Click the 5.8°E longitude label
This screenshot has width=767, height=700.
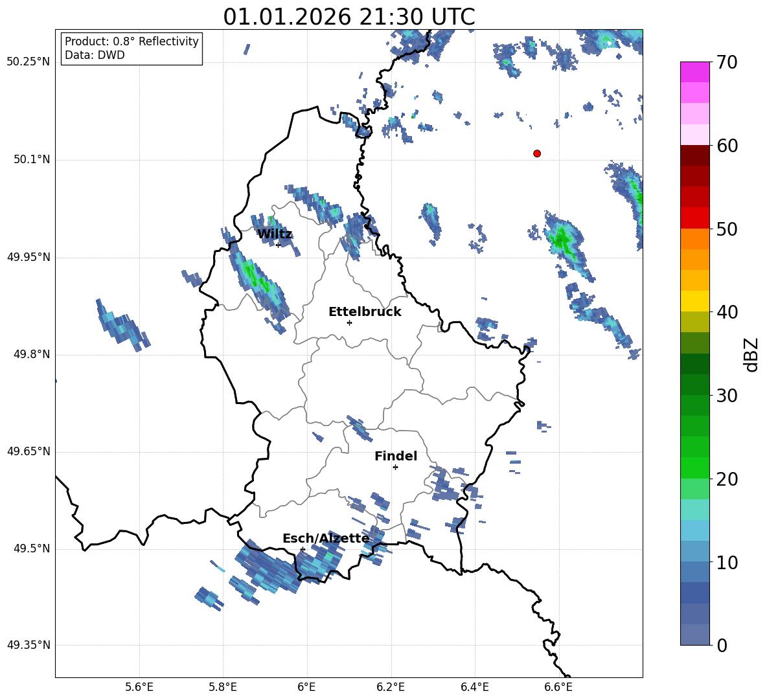(223, 687)
